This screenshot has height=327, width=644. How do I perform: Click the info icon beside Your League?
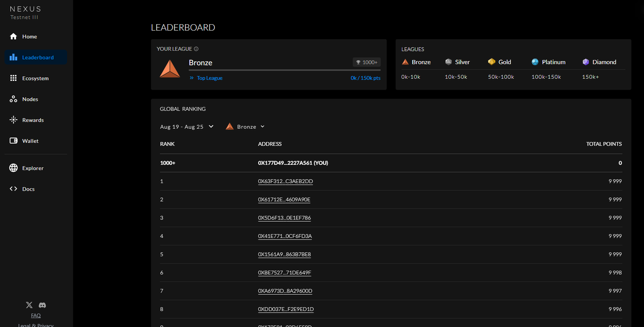pos(196,49)
